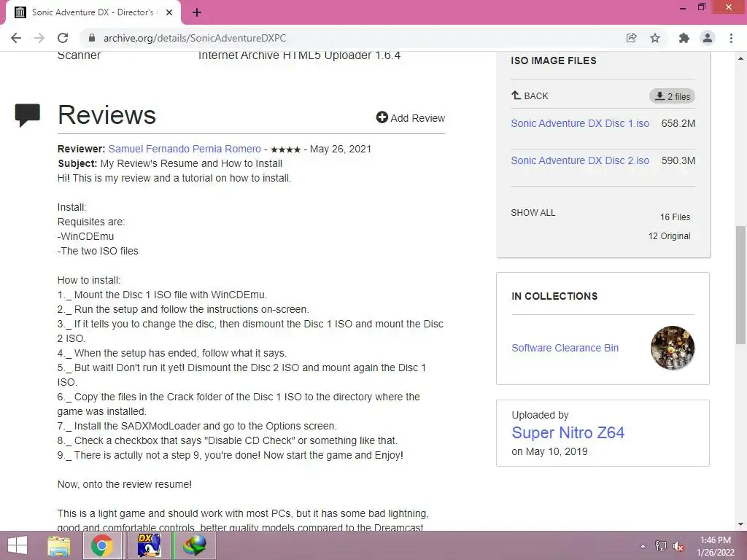The height and width of the screenshot is (560, 747).
Task: Switch to Chrome in the taskbar
Action: [102, 545]
